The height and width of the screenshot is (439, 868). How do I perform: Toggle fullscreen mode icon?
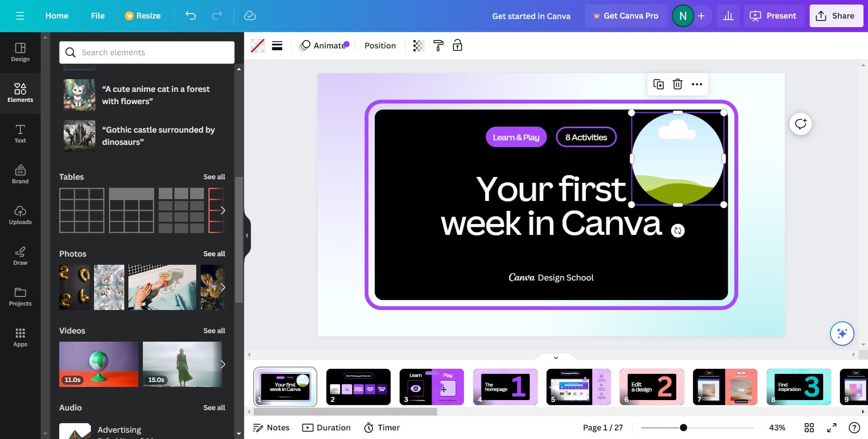(x=832, y=428)
